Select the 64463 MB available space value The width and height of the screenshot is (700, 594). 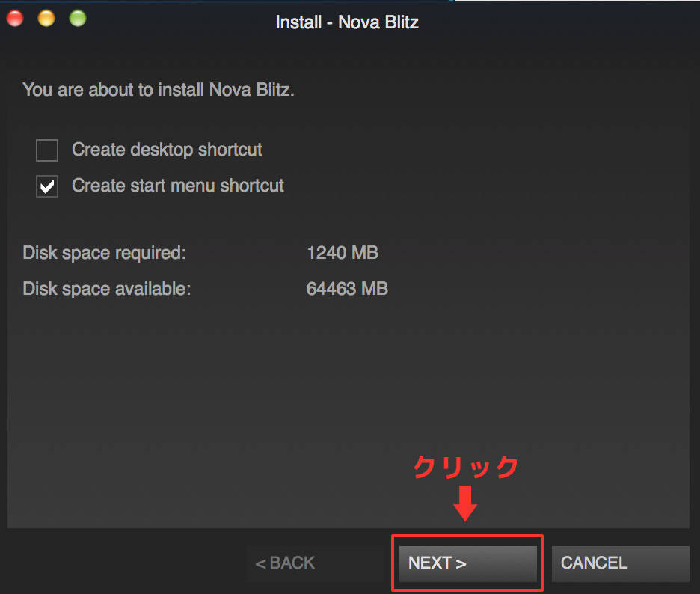pos(347,289)
